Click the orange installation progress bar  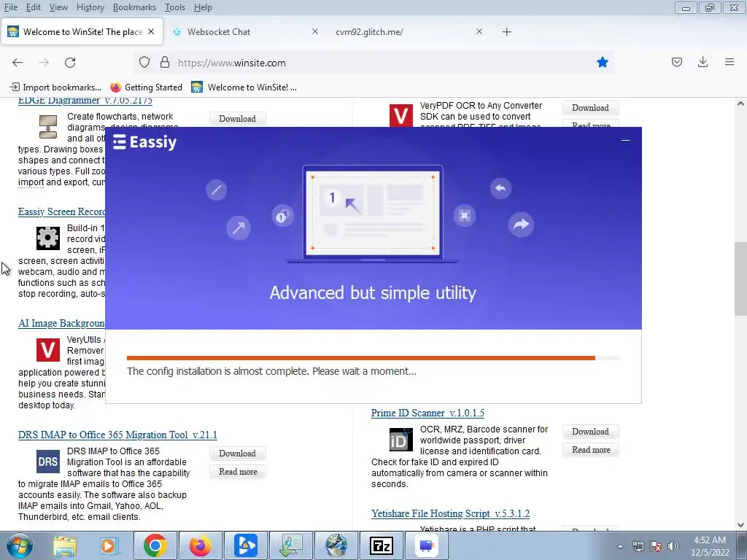360,357
